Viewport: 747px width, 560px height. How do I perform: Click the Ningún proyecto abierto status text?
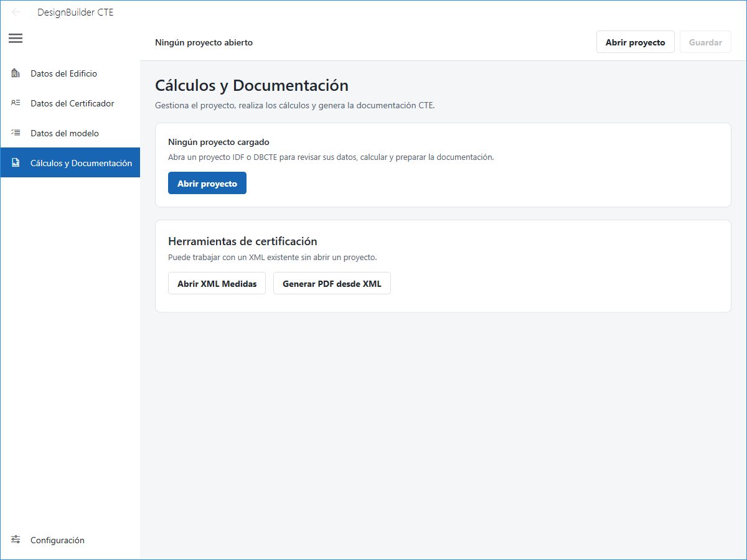pos(204,43)
